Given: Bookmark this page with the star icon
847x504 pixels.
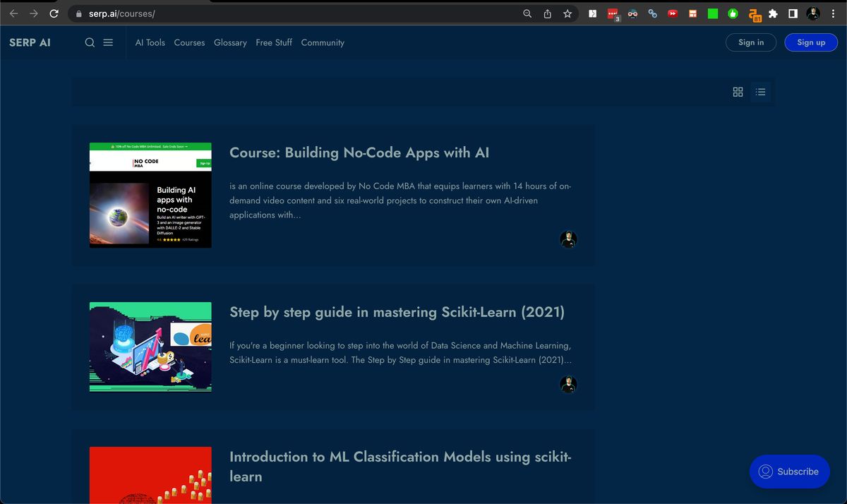Looking at the screenshot, I should pyautogui.click(x=567, y=13).
